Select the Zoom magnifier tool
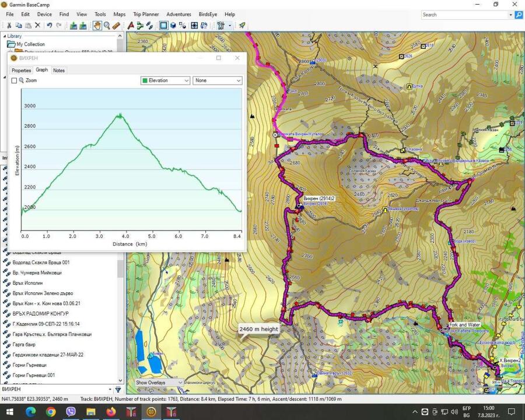Viewport: 525px width, 420px height. [107, 26]
